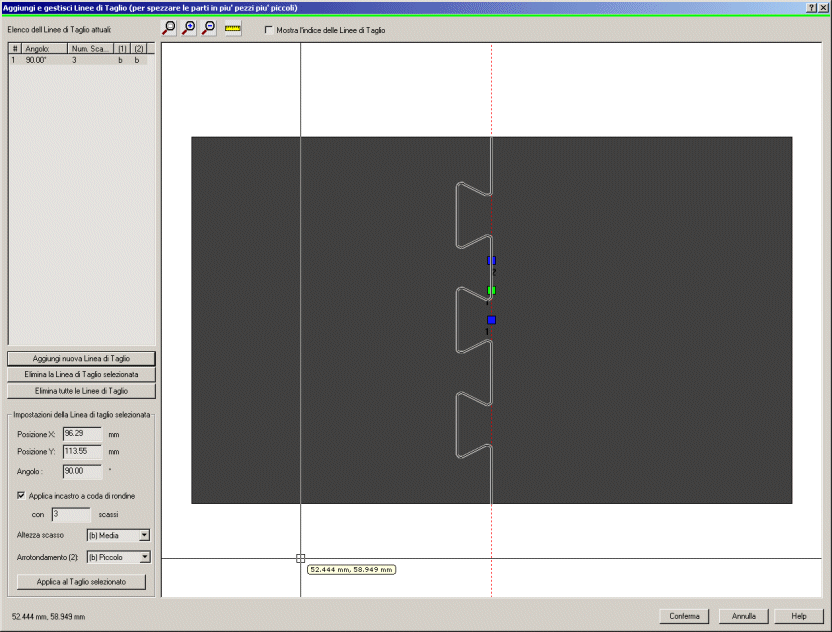Select the yellow ruler measure tool
832x632 pixels.
click(x=232, y=28)
